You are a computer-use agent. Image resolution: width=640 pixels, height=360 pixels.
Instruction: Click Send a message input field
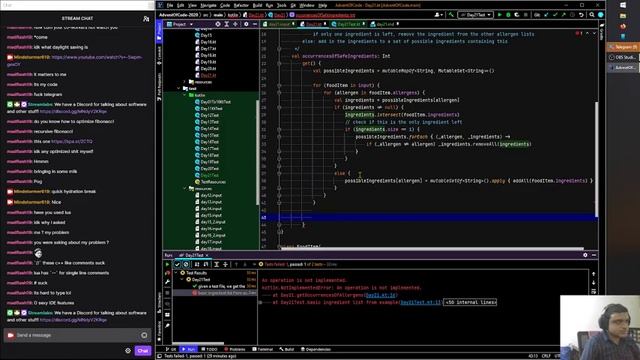tap(77, 336)
